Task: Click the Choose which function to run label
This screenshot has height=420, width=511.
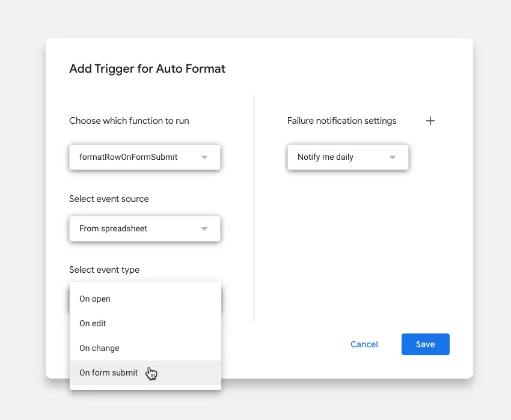Action: [129, 121]
